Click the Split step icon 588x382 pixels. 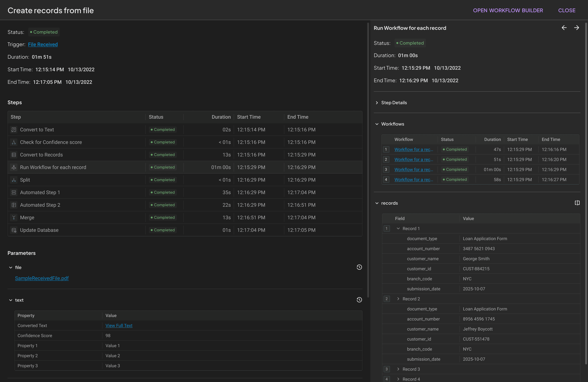click(14, 180)
